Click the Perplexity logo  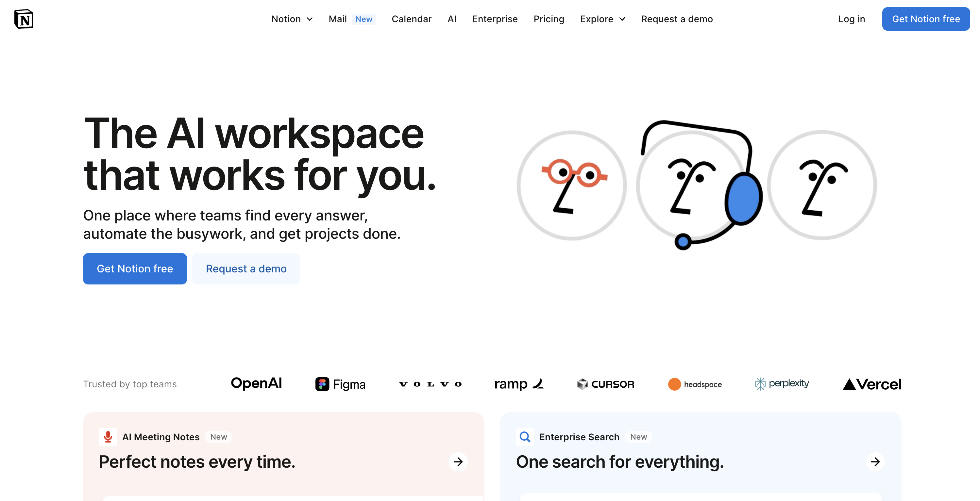coord(782,383)
